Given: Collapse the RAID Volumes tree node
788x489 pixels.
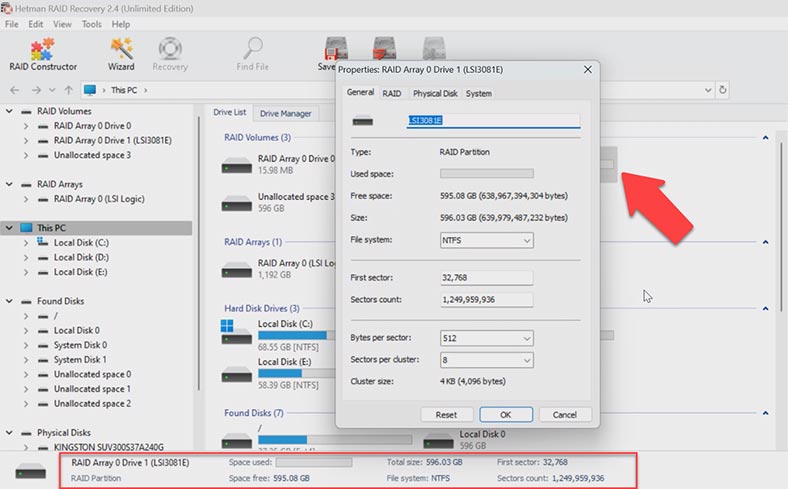Looking at the screenshot, I should pyautogui.click(x=9, y=111).
